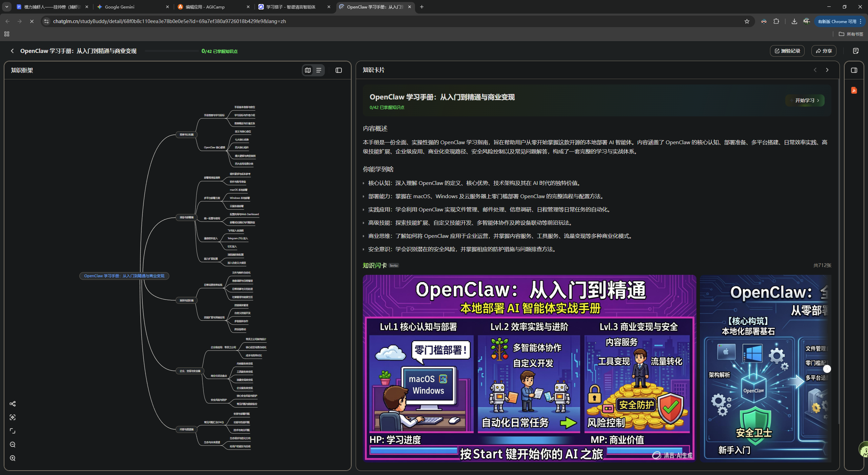Select the zoom out icon on the mind map
Image resolution: width=868 pixels, height=475 pixels.
point(13,444)
